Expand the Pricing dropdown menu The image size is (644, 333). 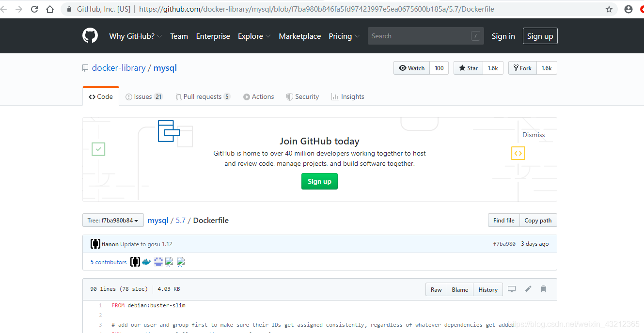click(344, 36)
